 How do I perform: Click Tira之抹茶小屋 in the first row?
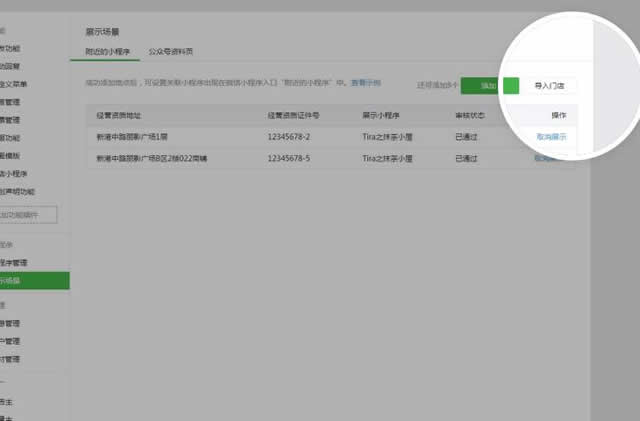(x=388, y=136)
